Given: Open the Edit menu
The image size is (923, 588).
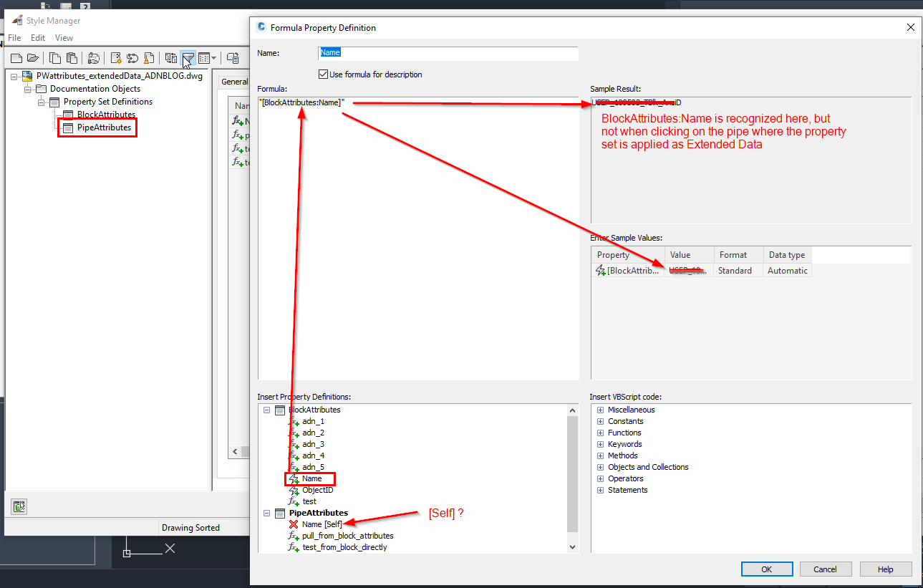Looking at the screenshot, I should [x=37, y=37].
